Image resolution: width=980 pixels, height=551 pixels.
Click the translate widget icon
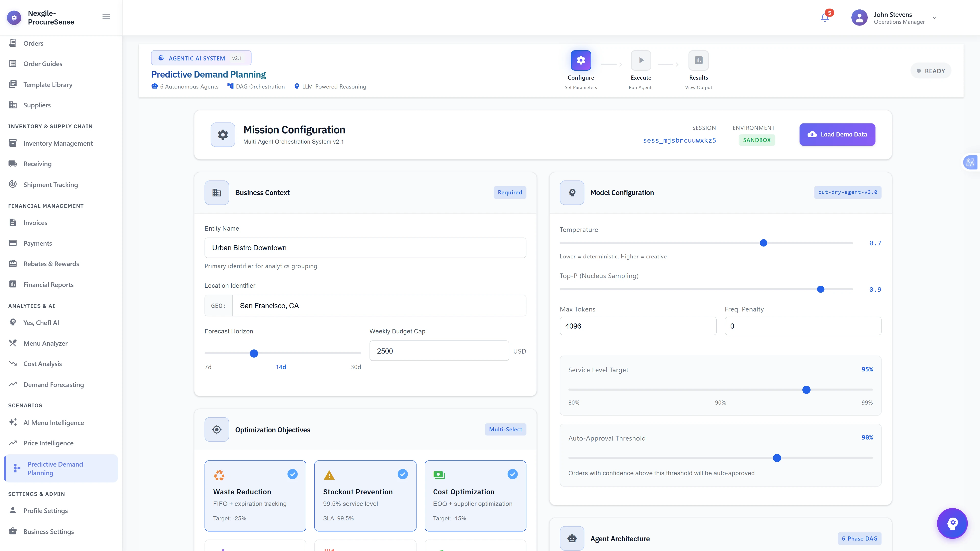coord(970,162)
